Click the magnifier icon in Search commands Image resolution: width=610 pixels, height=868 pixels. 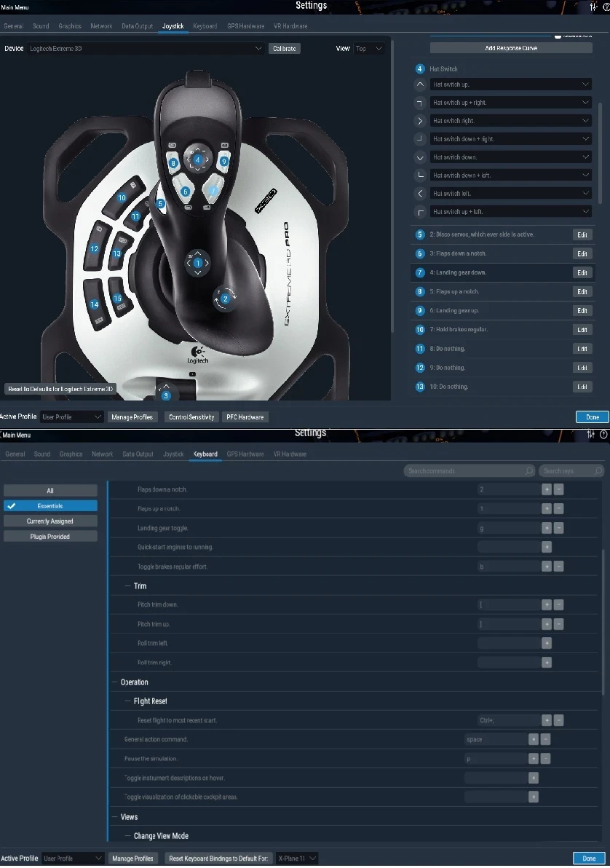click(x=528, y=470)
